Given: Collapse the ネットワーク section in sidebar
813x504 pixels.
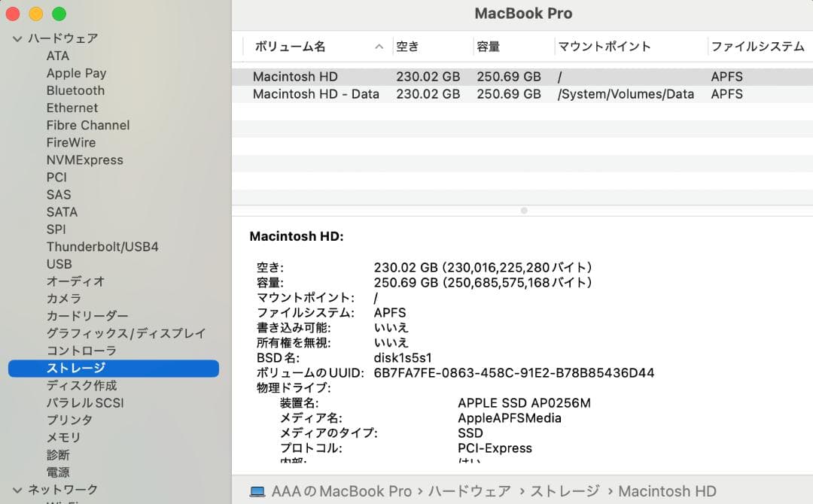Looking at the screenshot, I should click(17, 490).
